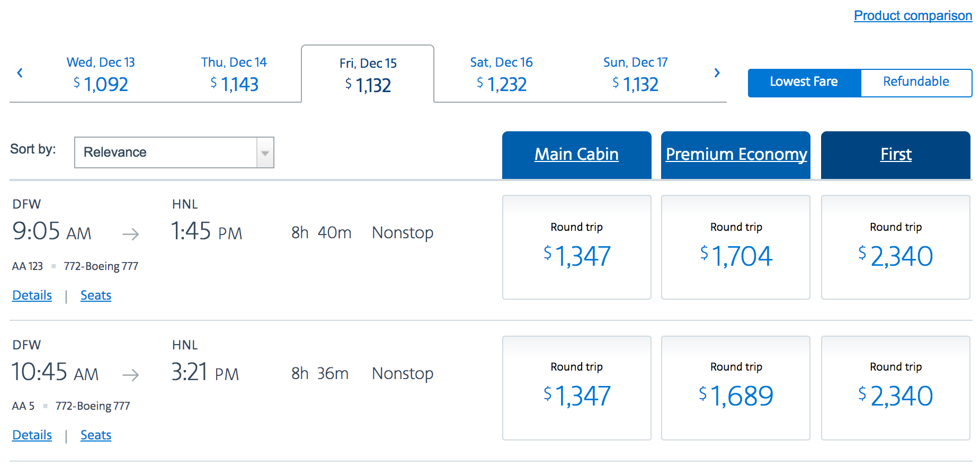
Task: Click the First class column header
Action: pos(896,155)
